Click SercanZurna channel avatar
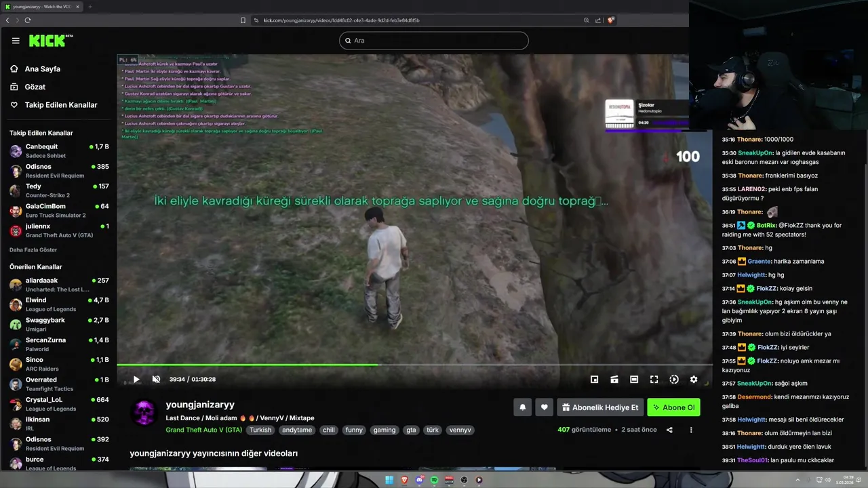 [x=16, y=344]
